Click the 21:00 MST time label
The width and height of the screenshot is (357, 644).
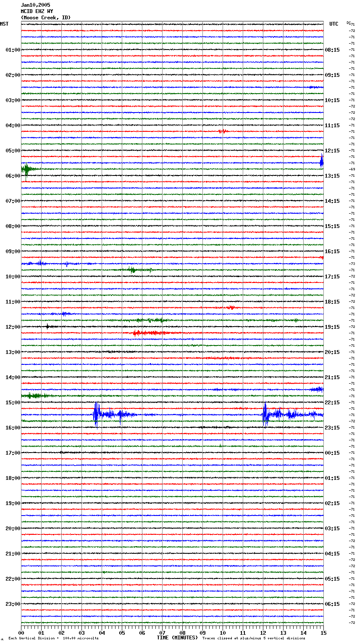tap(13, 554)
